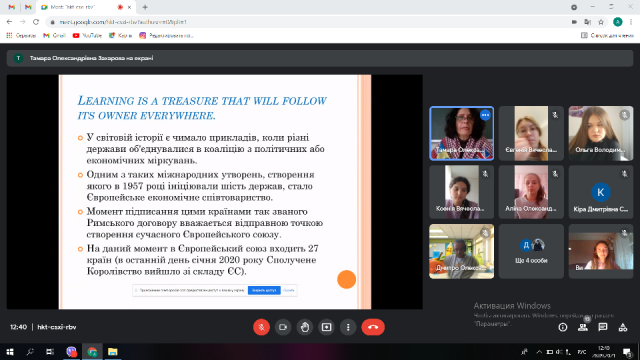Raise hand in the meeting

tap(304, 327)
